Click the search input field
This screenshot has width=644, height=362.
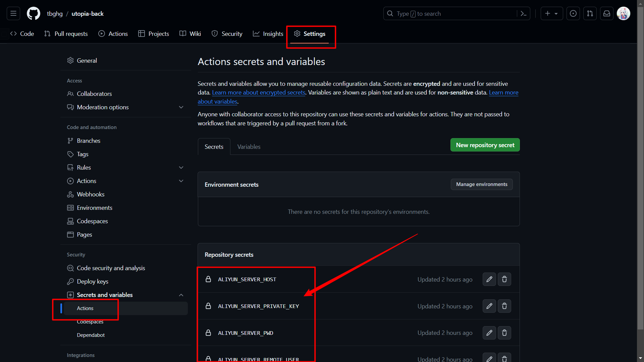pyautogui.click(x=449, y=14)
